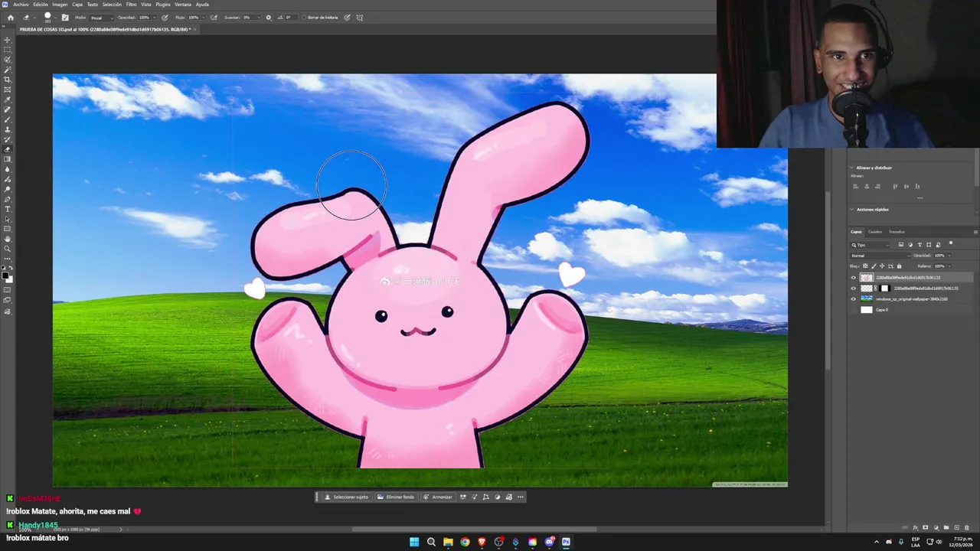Screen dimensions: 980x551
Task: Click the Armonizar button
Action: click(438, 497)
